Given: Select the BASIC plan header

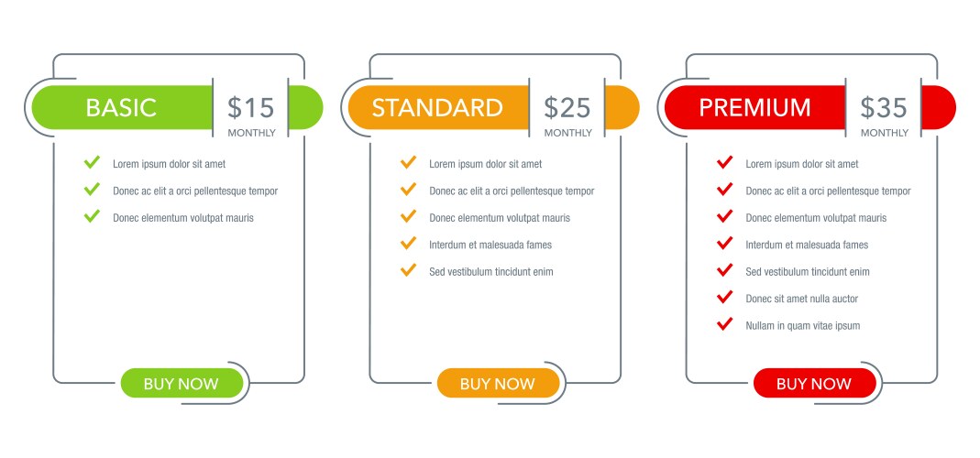Looking at the screenshot, I should tap(121, 107).
